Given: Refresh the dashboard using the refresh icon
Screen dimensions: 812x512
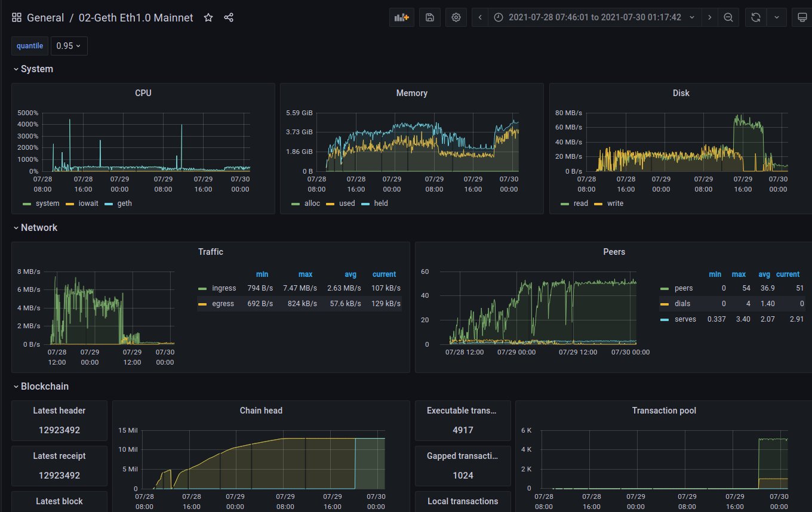Looking at the screenshot, I should [x=755, y=17].
